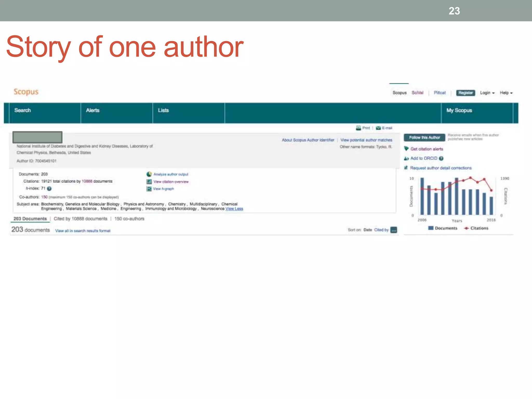Viewport: 532px width, 399px height.
Task: Click the h-index help question icon
Action: coord(49,189)
